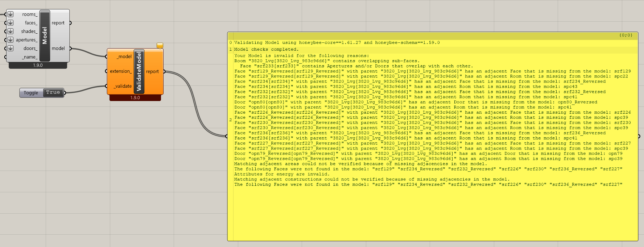Switch the Boolean Toggle's True value
The width and height of the screenshot is (644, 247).
(53, 93)
